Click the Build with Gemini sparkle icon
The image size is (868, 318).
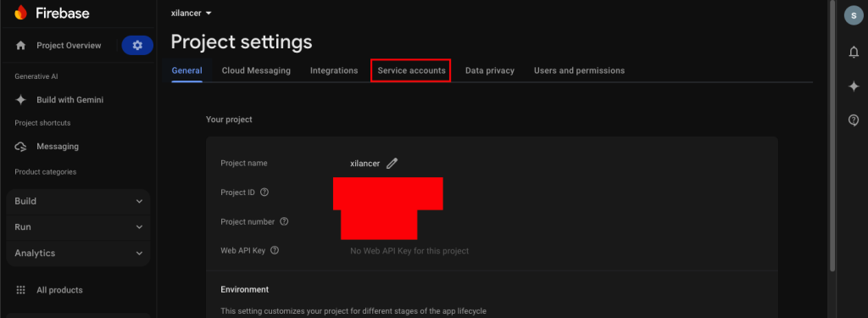[x=21, y=100]
